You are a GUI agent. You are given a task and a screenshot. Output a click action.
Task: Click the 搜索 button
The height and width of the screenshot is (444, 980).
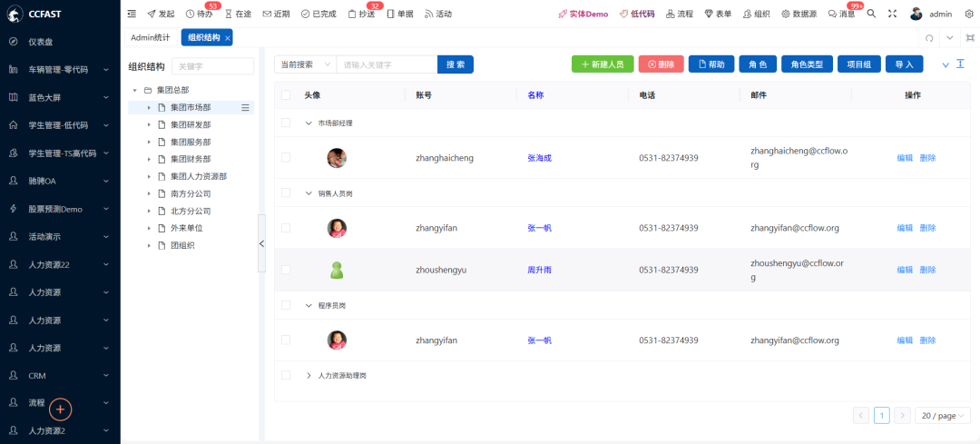(455, 64)
